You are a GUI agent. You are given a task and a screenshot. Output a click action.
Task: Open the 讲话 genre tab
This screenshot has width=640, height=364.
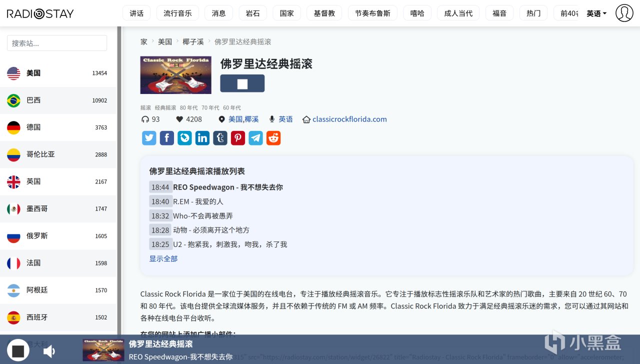tap(136, 13)
